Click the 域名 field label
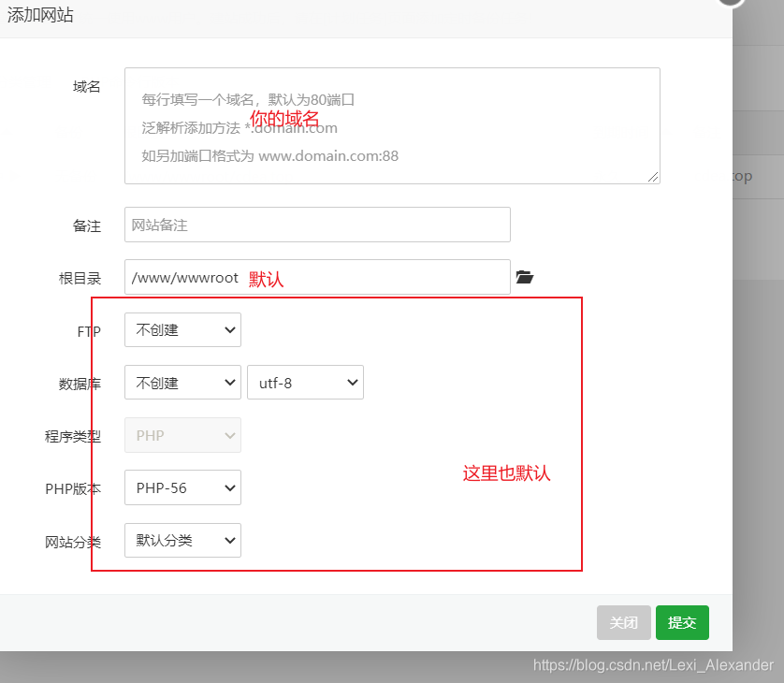Screen dimensions: 784x683 click(86, 87)
